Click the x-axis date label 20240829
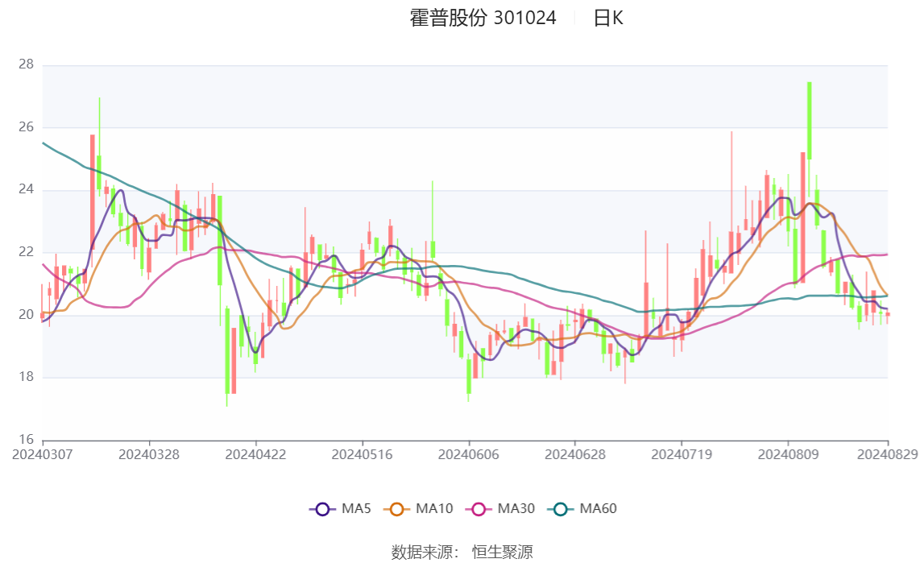Image resolution: width=924 pixels, height=563 pixels. [x=888, y=454]
